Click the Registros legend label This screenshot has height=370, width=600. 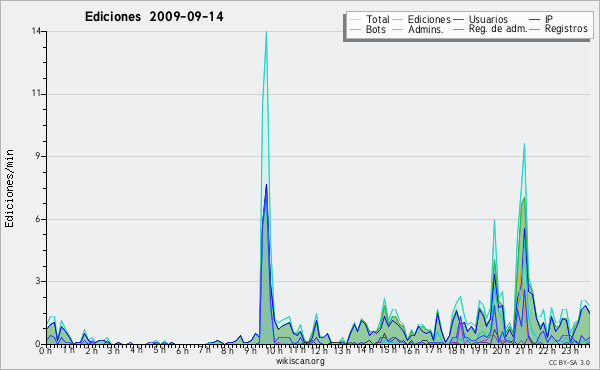click(566, 29)
